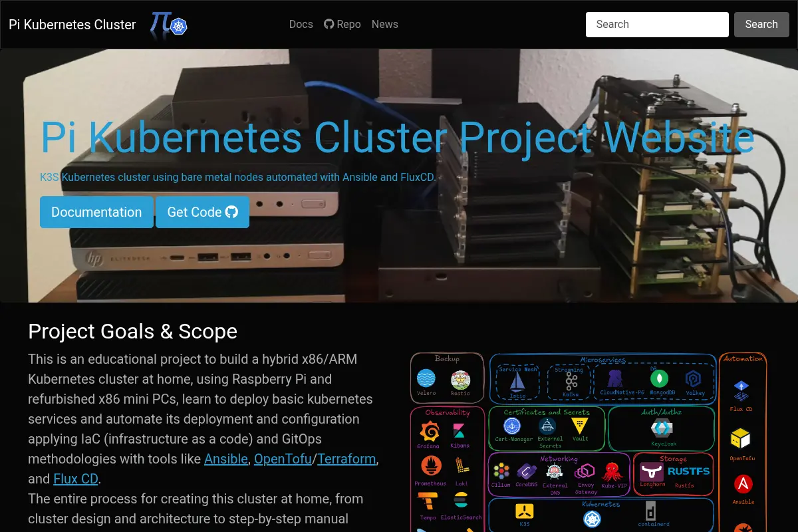The height and width of the screenshot is (532, 798).
Task: Click the yellow Vault triangle icon
Action: point(581,426)
